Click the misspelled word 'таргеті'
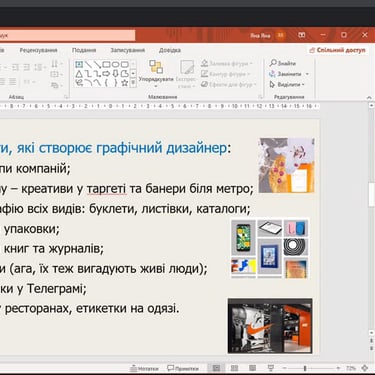 (x=107, y=189)
